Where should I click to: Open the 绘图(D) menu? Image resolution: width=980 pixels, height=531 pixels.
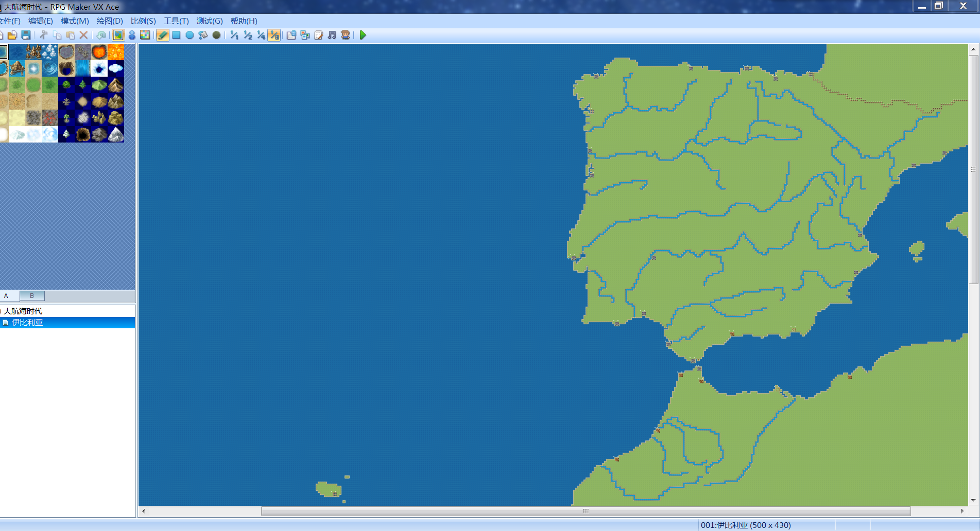tap(110, 21)
